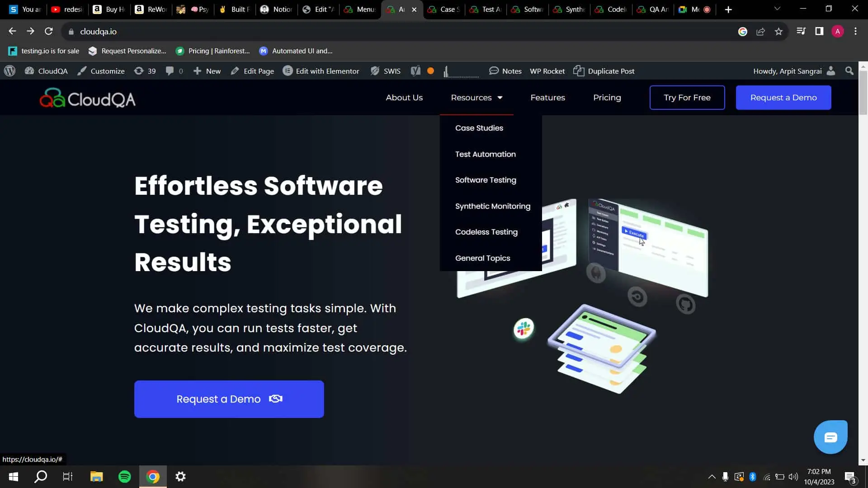868x488 pixels.
Task: Open the blue chat widget bubble
Action: (x=830, y=437)
